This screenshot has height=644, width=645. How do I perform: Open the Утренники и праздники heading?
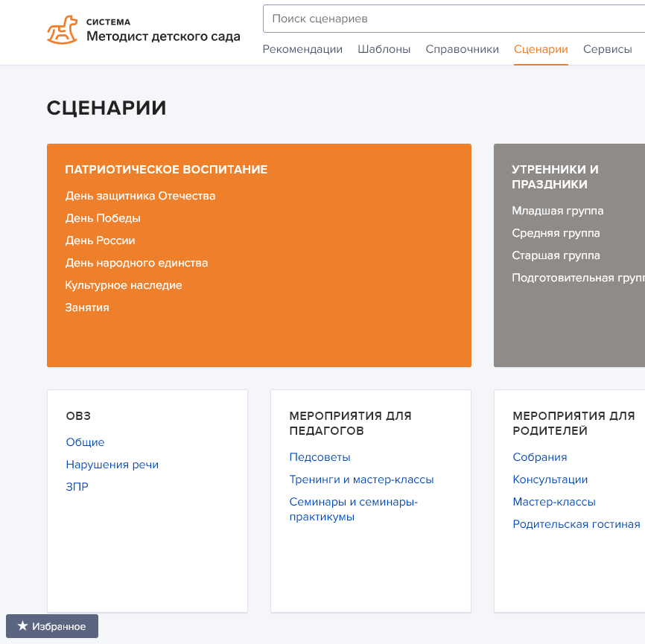[x=555, y=177]
